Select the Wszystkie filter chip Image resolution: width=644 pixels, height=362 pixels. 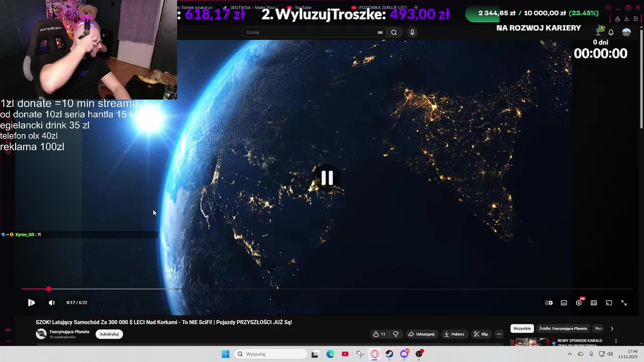point(522,328)
